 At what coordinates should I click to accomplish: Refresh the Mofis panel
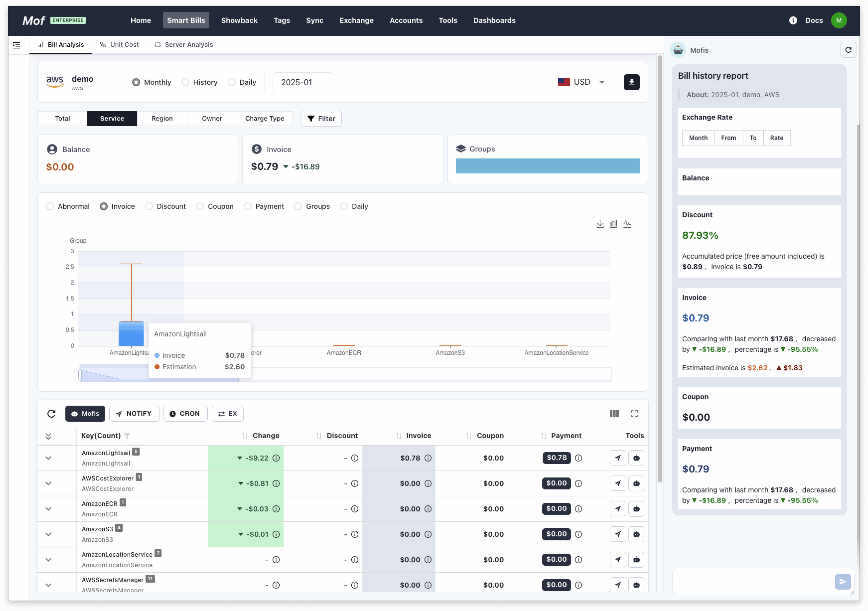pos(848,50)
